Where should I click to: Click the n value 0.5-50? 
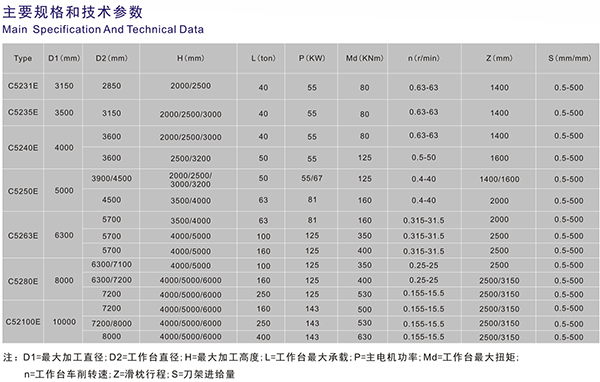pos(424,157)
